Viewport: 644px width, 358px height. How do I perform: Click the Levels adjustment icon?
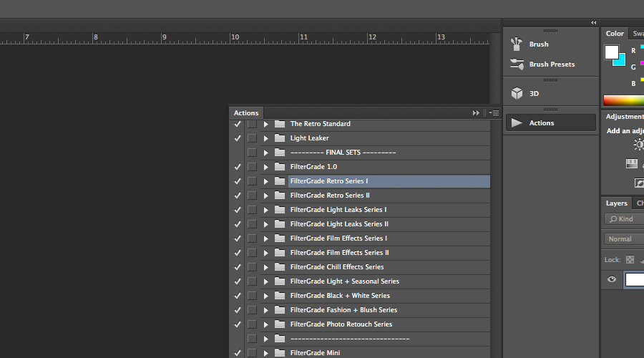click(632, 163)
